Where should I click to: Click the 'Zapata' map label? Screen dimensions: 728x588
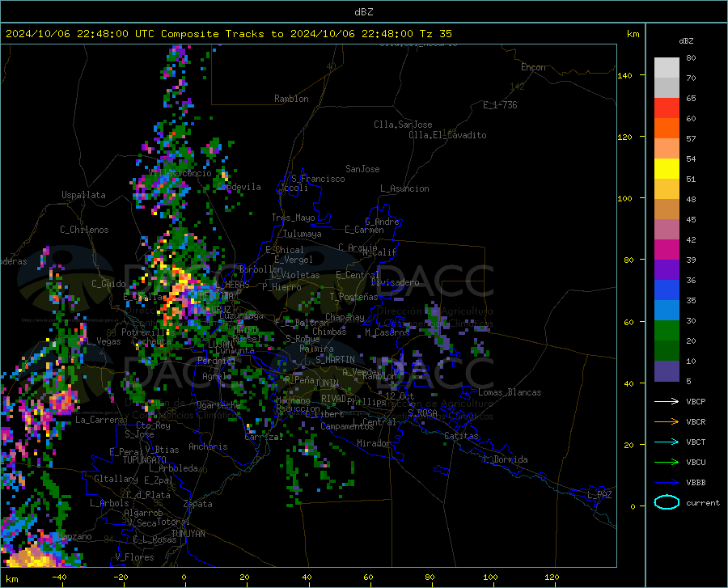(x=198, y=504)
